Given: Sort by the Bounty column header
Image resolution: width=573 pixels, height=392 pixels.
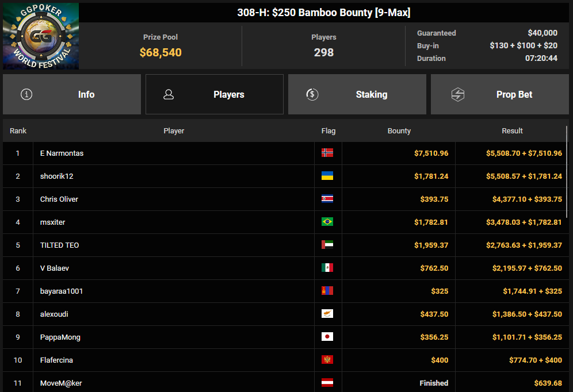Looking at the screenshot, I should click(x=399, y=130).
